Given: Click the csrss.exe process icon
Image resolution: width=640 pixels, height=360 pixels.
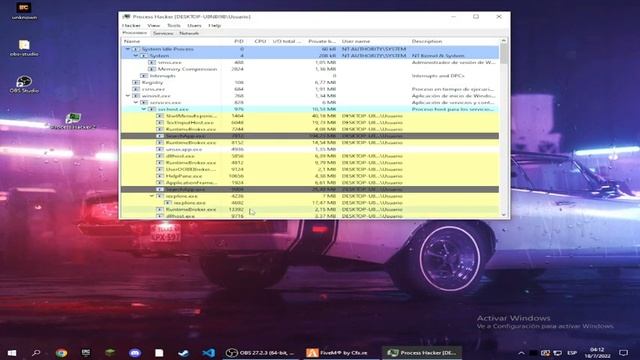Looking at the screenshot, I should 136,89.
